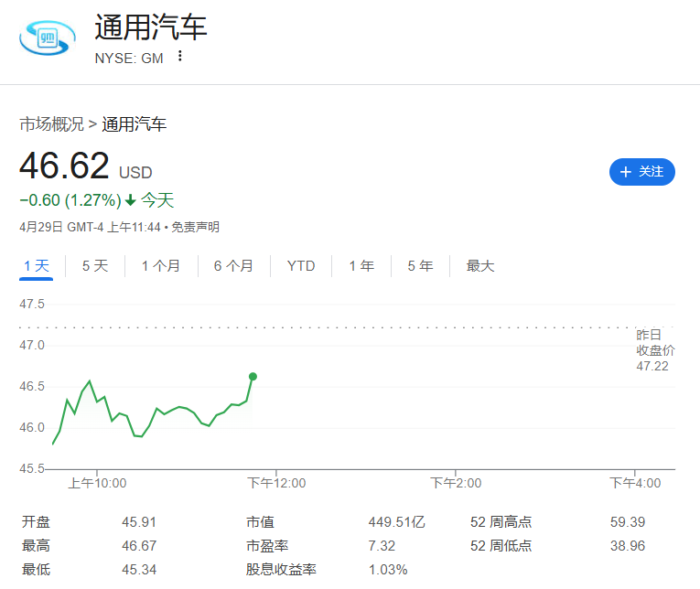The width and height of the screenshot is (700, 589).
Task: Click the 通用汽车 breadcrumb item
Action: point(134,124)
